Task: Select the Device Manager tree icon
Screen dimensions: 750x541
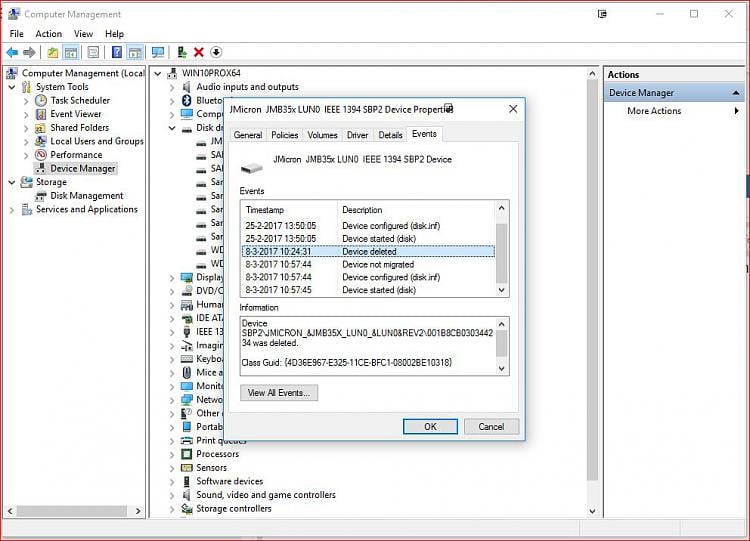Action: (x=41, y=168)
